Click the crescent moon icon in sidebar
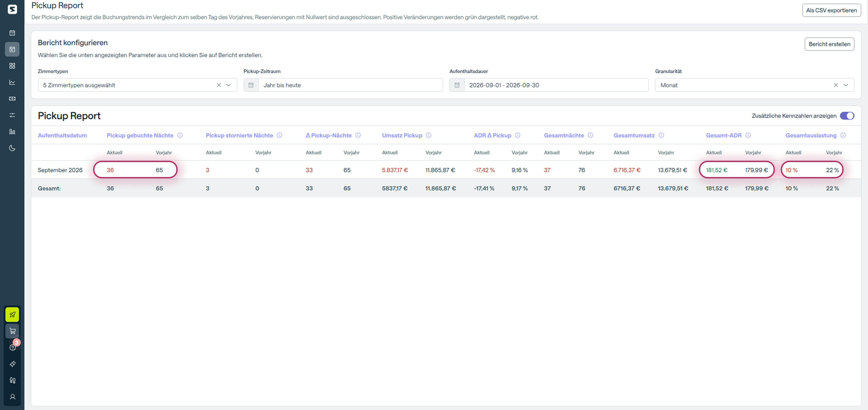 (12, 148)
